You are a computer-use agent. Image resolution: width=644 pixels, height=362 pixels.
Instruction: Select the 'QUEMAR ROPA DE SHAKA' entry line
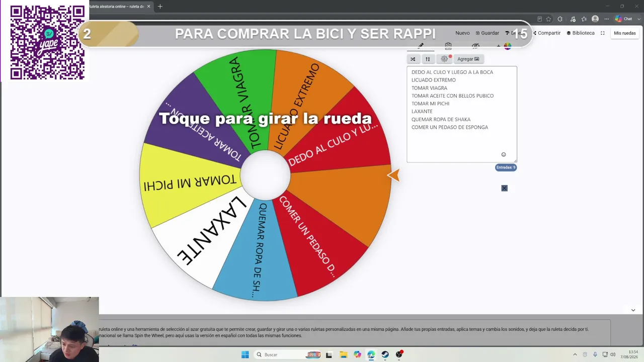click(x=441, y=120)
